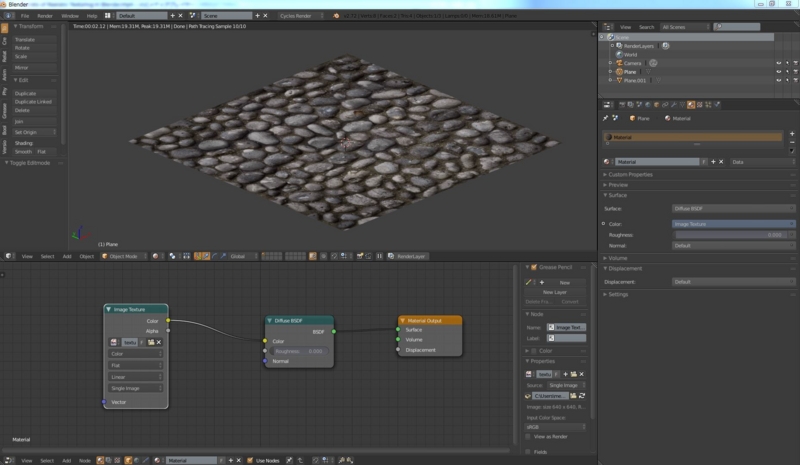Click the World icon in outliner
Image resolution: width=800 pixels, height=465 pixels.
click(x=619, y=55)
